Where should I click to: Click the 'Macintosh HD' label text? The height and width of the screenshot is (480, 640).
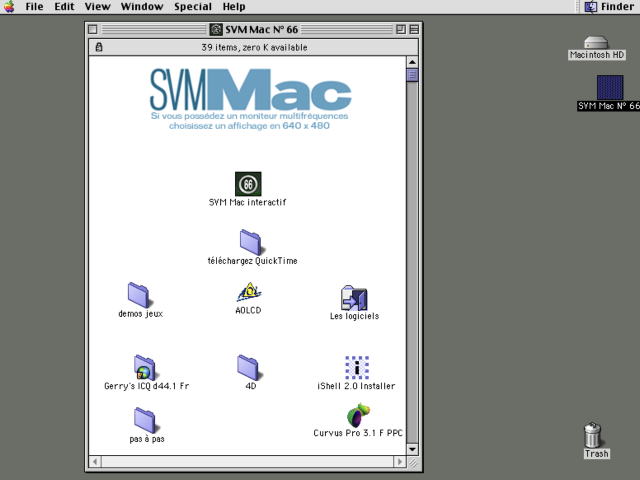[x=597, y=55]
